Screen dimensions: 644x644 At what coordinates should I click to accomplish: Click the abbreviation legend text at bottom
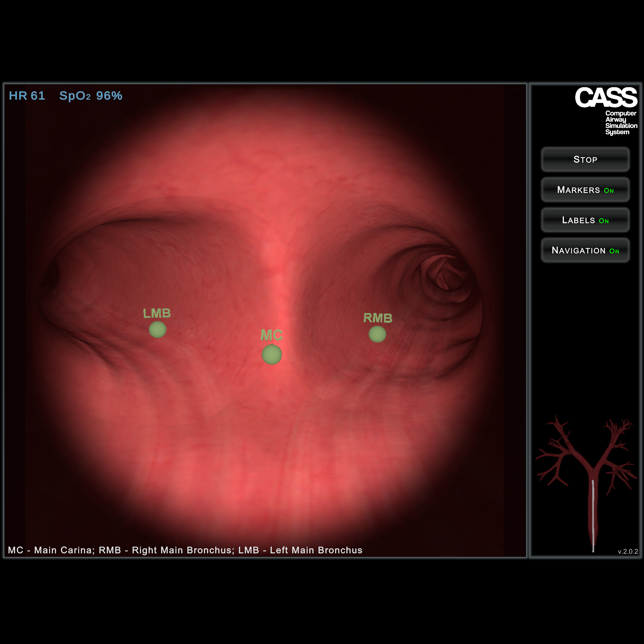pyautogui.click(x=185, y=550)
